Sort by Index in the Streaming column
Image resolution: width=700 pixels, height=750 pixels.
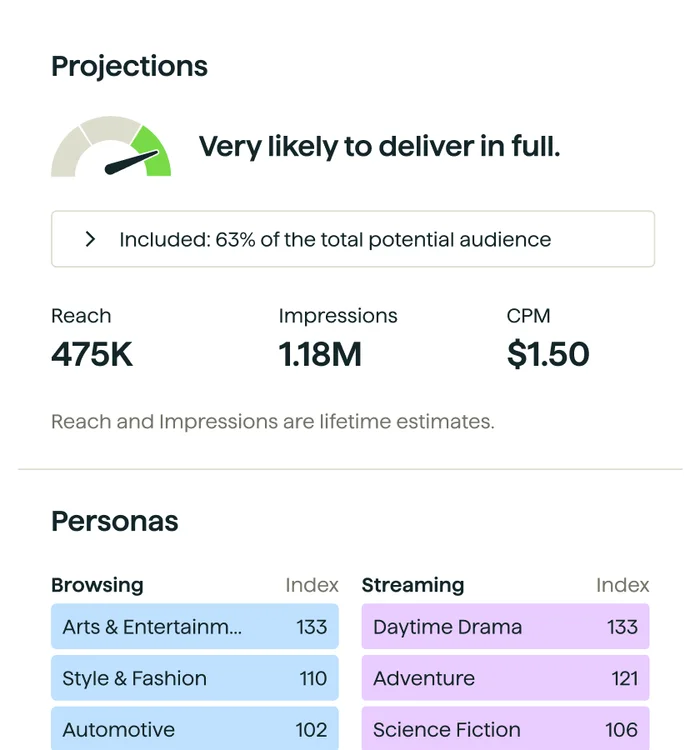point(622,585)
